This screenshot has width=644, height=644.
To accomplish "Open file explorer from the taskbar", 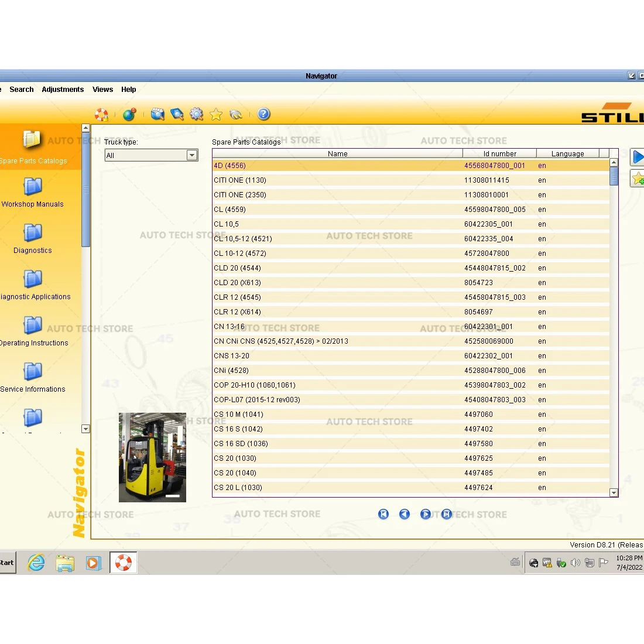I will point(65,563).
